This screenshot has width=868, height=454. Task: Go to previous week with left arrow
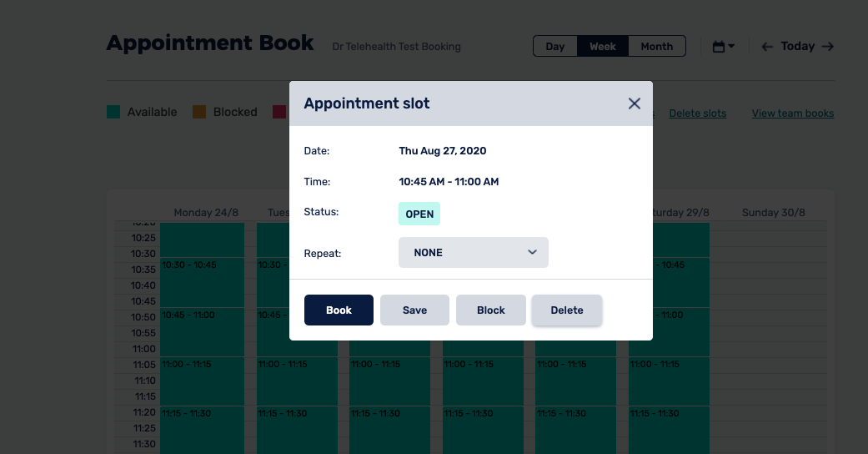point(767,47)
